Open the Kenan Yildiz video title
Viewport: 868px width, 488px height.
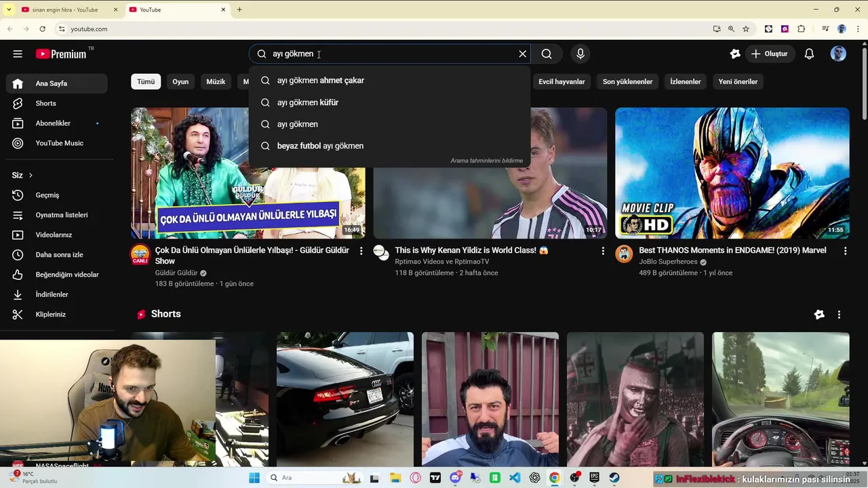pos(471,250)
